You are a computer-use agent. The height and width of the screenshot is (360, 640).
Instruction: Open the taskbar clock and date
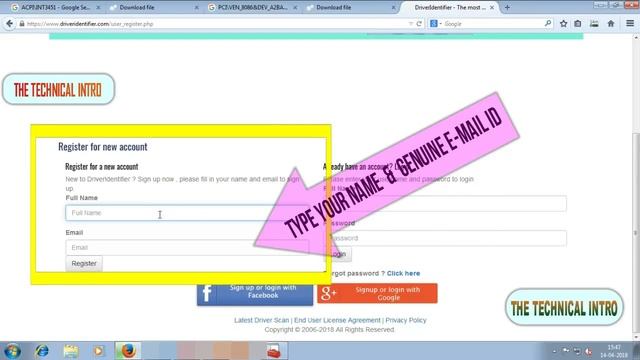coord(613,351)
